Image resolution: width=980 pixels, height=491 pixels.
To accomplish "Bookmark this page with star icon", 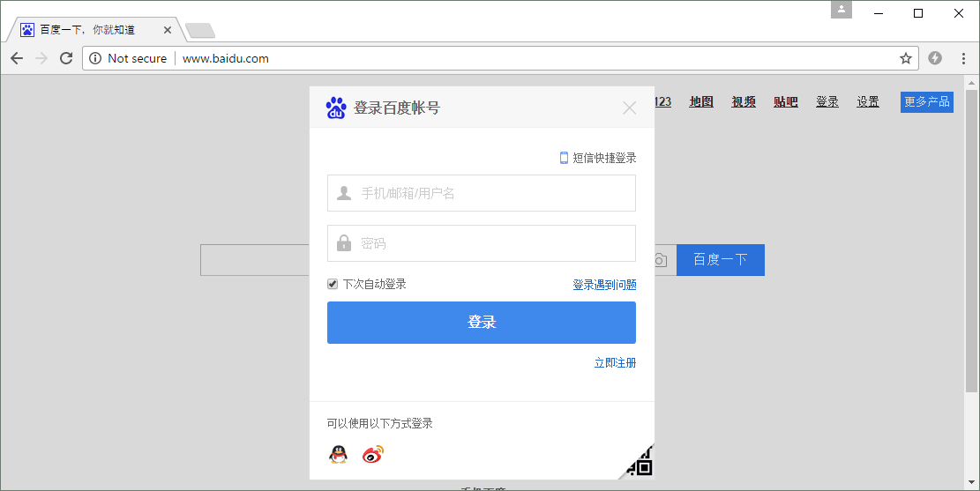I will pyautogui.click(x=906, y=58).
